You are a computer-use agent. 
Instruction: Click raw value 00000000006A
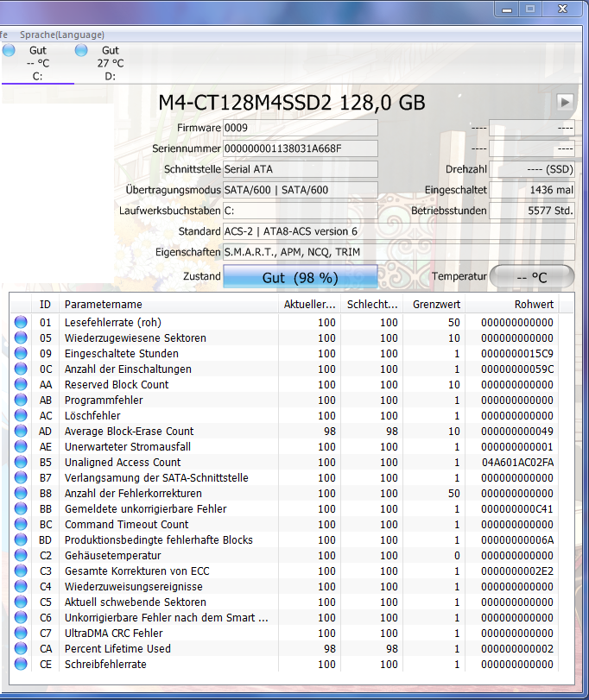(x=517, y=539)
